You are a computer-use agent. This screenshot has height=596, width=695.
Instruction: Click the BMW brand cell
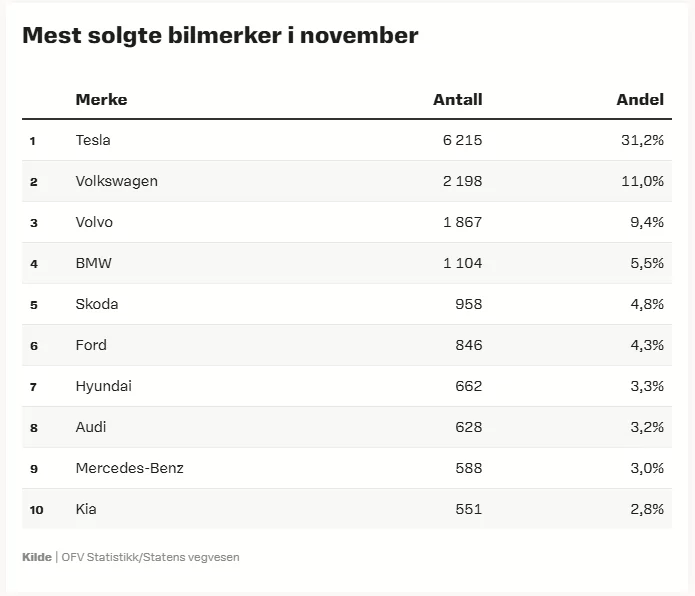tap(93, 263)
